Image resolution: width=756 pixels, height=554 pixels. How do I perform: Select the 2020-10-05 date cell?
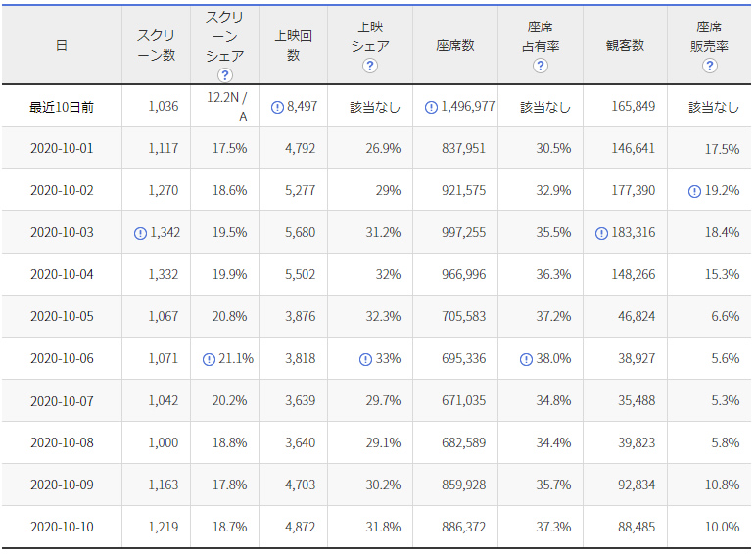pyautogui.click(x=62, y=316)
